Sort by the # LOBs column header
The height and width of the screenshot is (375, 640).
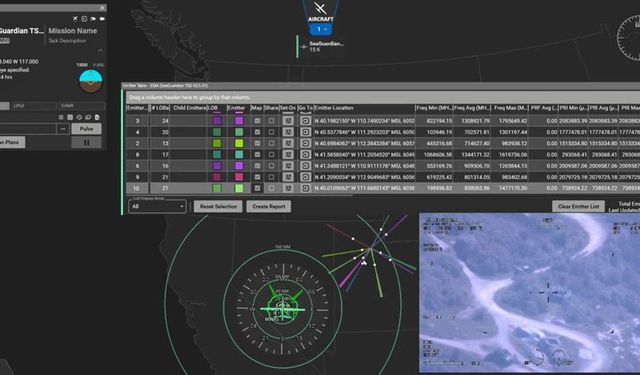pyautogui.click(x=161, y=108)
